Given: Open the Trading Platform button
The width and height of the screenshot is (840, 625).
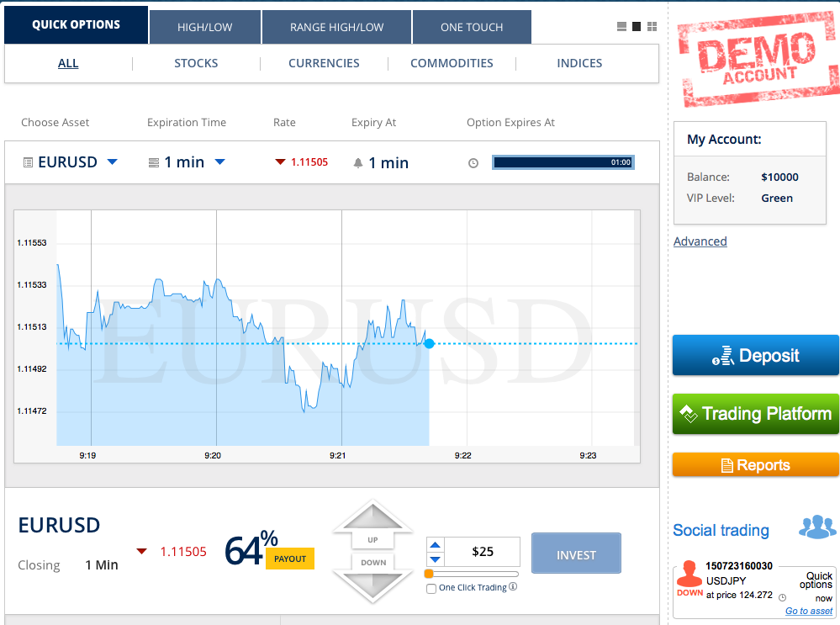Looking at the screenshot, I should pyautogui.click(x=755, y=414).
